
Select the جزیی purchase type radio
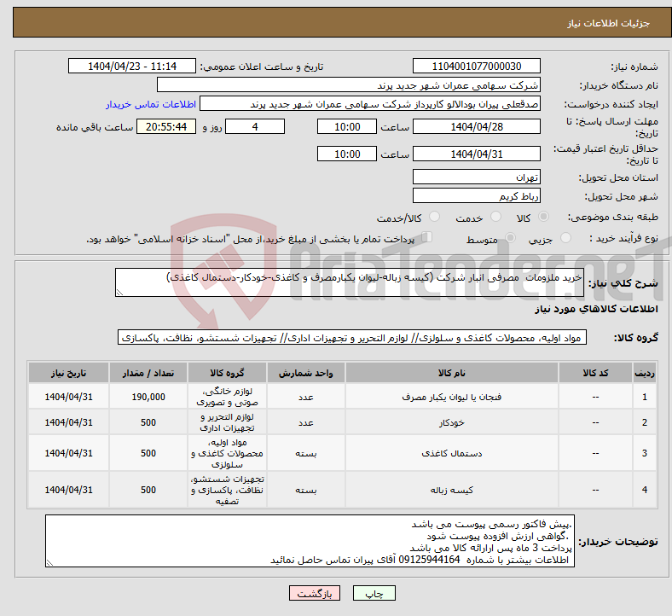[565, 238]
